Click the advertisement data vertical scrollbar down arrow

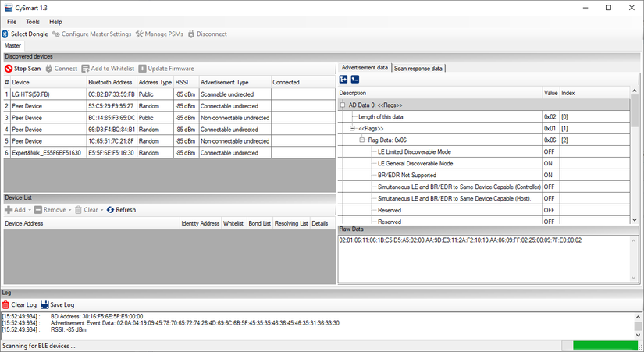(635, 223)
